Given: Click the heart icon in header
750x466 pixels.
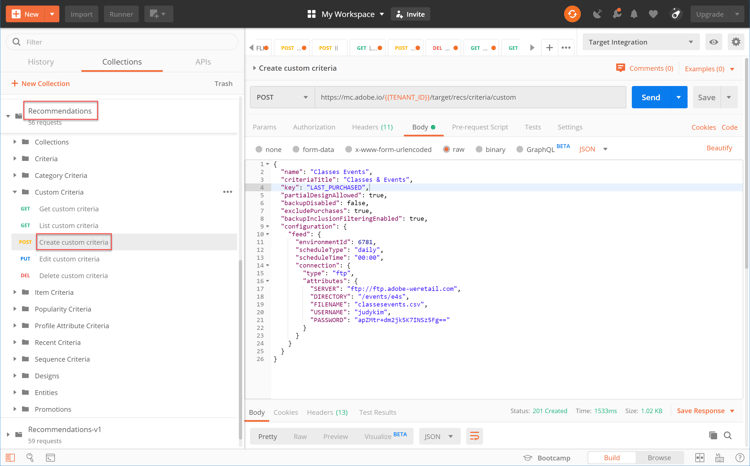Looking at the screenshot, I should pyautogui.click(x=653, y=14).
